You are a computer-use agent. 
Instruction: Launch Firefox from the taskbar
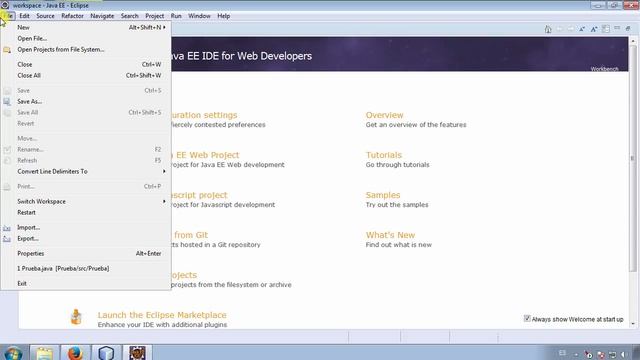75,353
